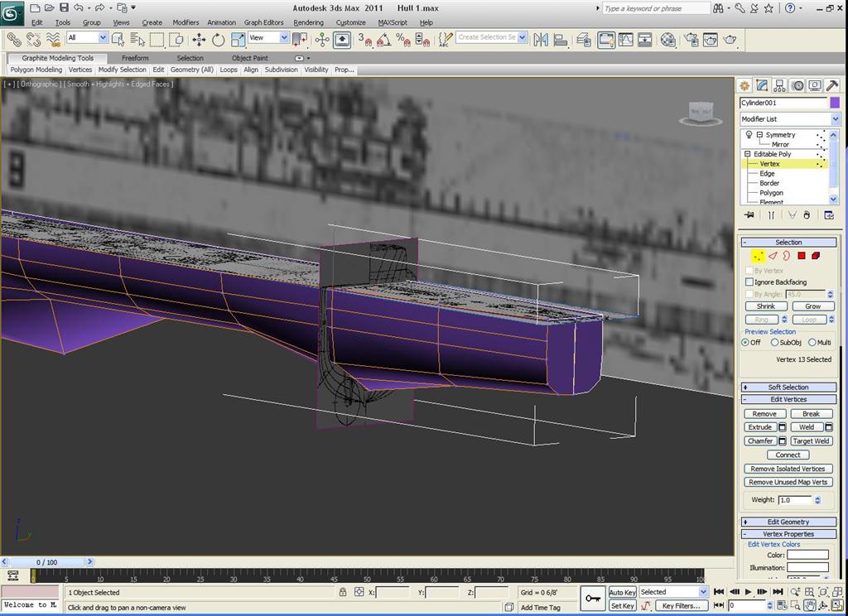Click the Pan View hand icon
Screen dimensions: 848x616
coord(809,605)
